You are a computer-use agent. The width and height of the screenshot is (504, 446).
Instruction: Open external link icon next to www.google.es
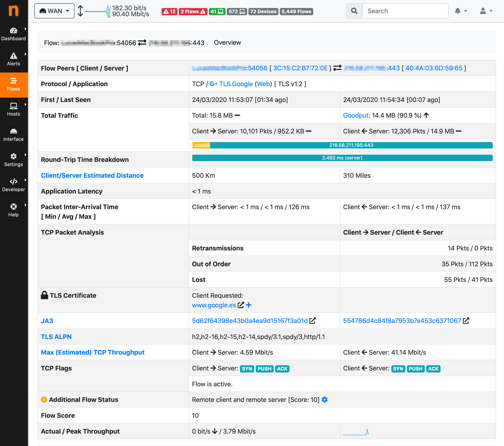[x=241, y=305]
